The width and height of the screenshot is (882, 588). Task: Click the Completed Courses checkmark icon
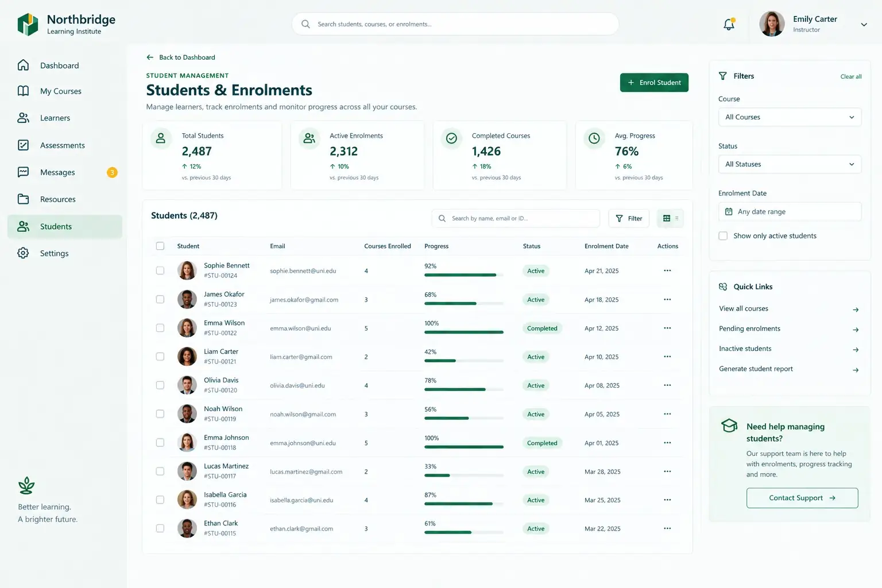pyautogui.click(x=452, y=138)
